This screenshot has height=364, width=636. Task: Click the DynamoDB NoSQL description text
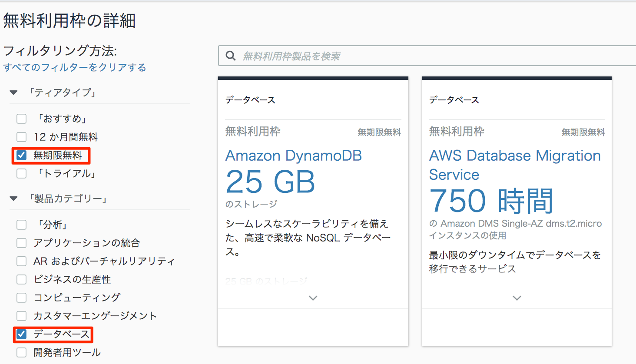pos(308,238)
